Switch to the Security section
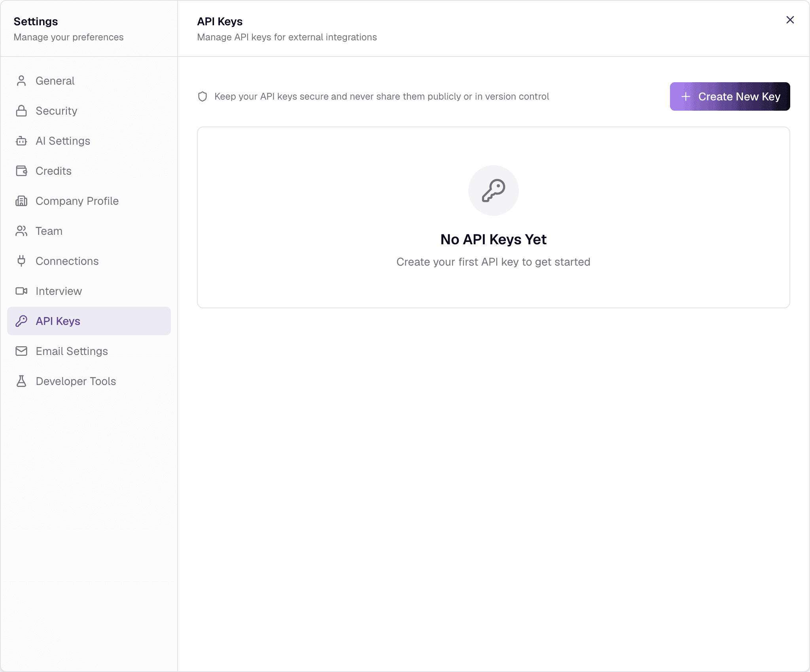 tap(89, 111)
